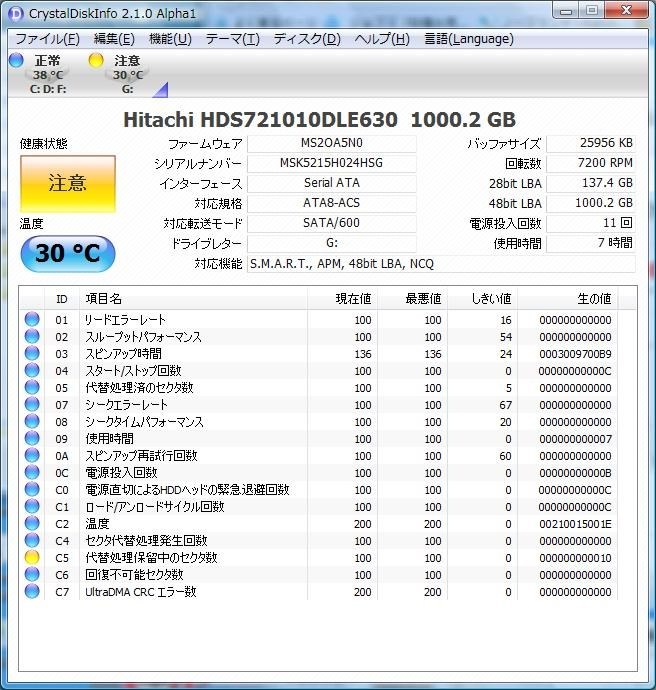Click the status icon for attribute 04
Screen dimensions: 656x690
[x=32, y=370]
